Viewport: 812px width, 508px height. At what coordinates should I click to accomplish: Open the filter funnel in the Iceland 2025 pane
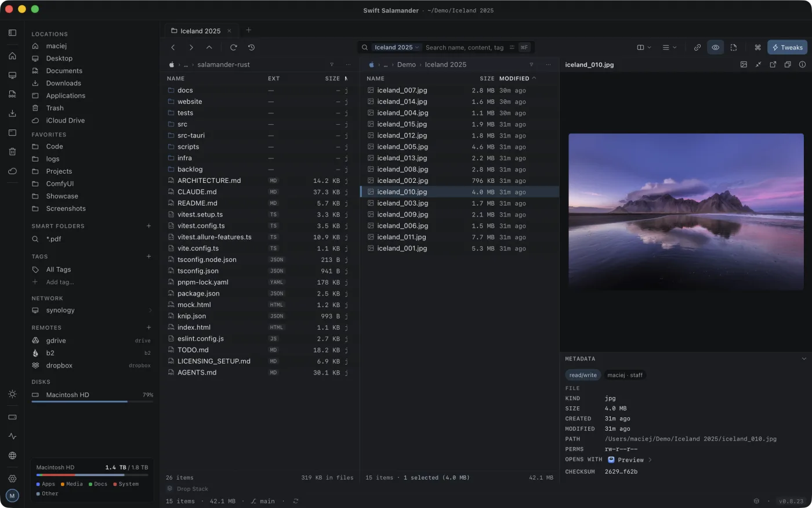coord(531,64)
